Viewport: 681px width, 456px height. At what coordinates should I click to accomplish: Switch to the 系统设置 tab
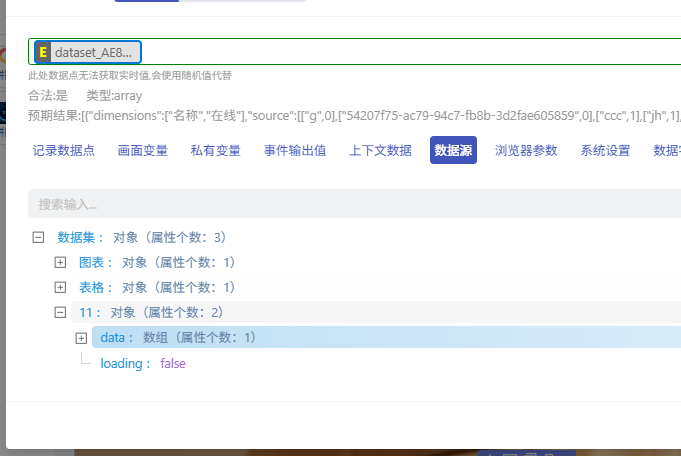pos(605,150)
